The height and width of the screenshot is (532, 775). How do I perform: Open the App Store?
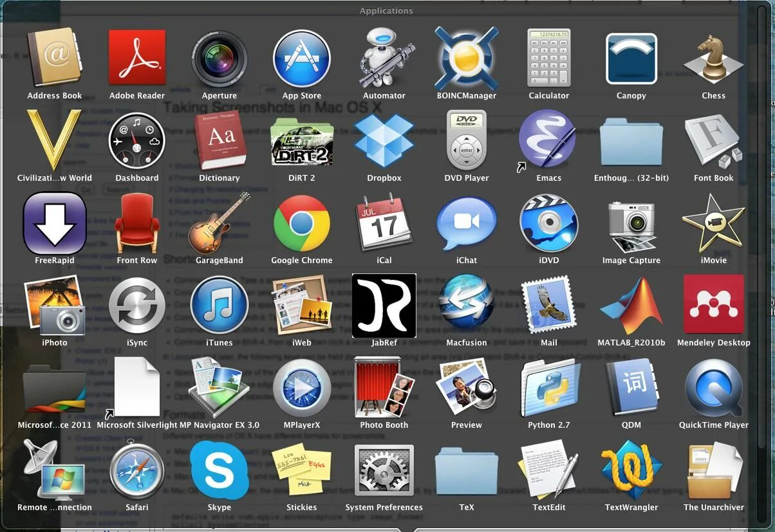coord(302,59)
